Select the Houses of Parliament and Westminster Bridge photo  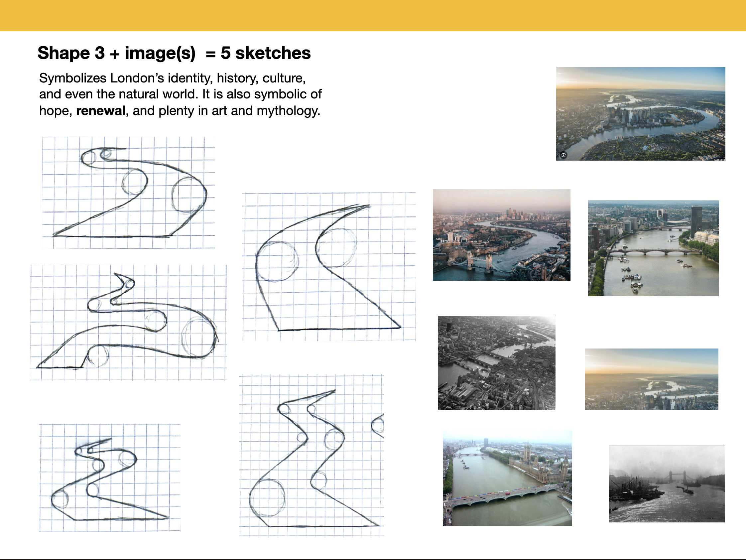(x=507, y=478)
